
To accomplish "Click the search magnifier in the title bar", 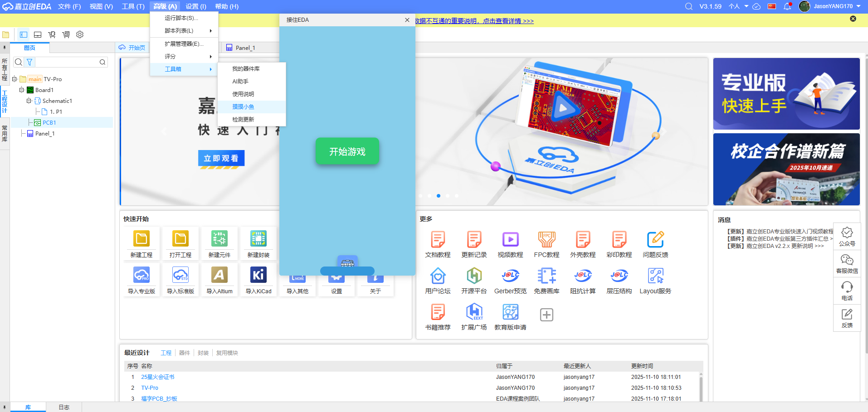I will (689, 6).
